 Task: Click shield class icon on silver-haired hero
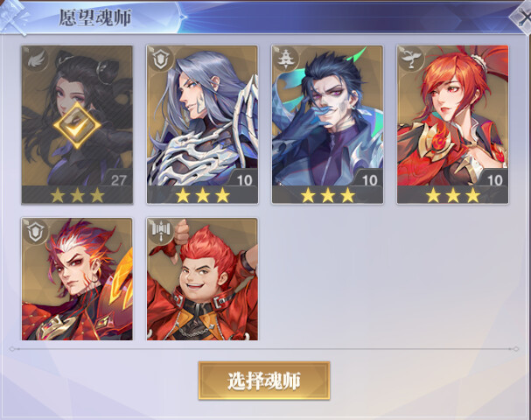161,60
